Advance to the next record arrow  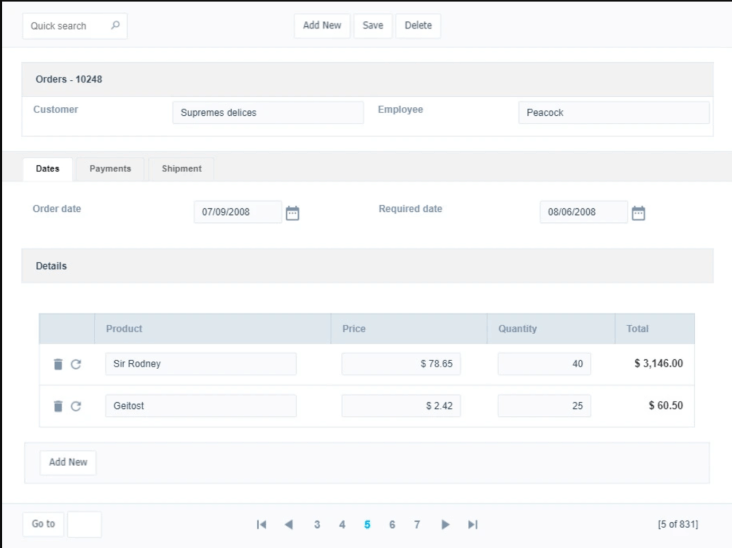(x=446, y=524)
